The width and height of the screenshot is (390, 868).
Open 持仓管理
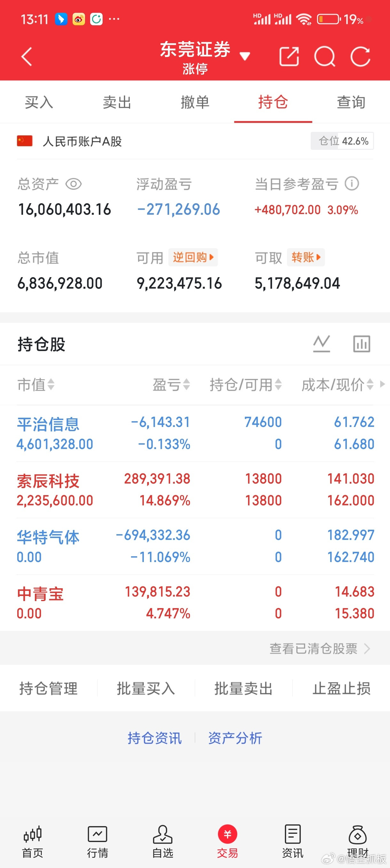(49, 688)
